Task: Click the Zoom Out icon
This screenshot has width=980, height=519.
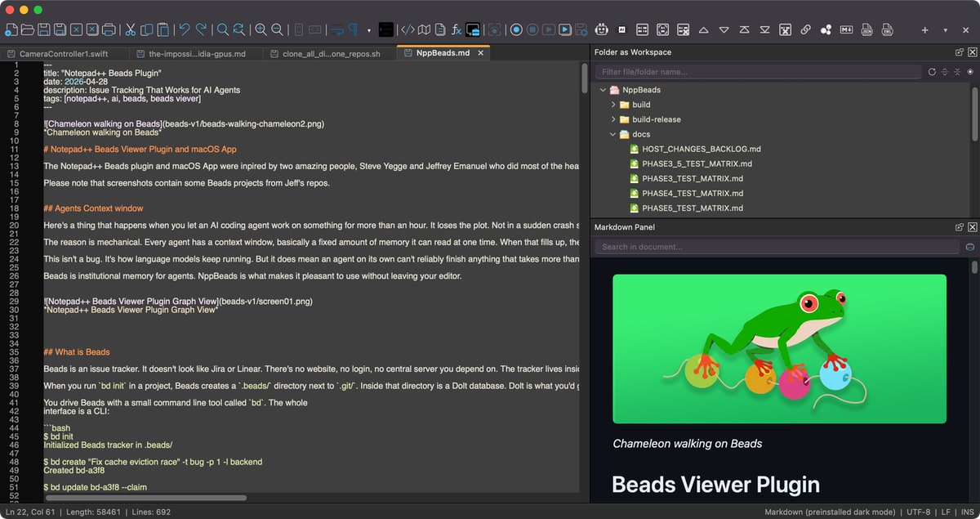Action: pyautogui.click(x=277, y=30)
